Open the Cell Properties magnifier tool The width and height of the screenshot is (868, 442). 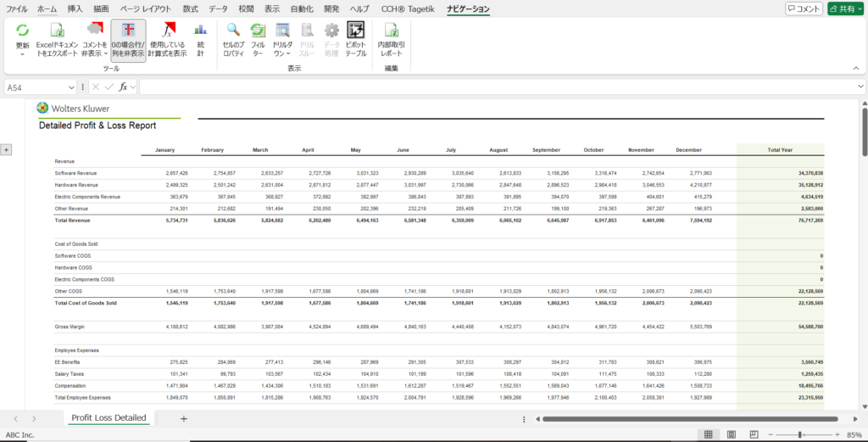pos(232,31)
